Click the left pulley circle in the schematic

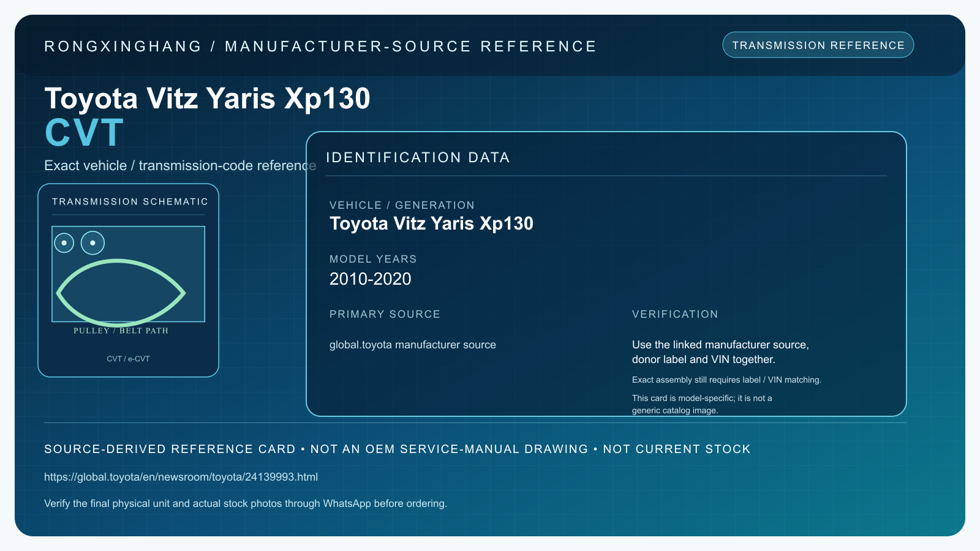pyautogui.click(x=64, y=243)
